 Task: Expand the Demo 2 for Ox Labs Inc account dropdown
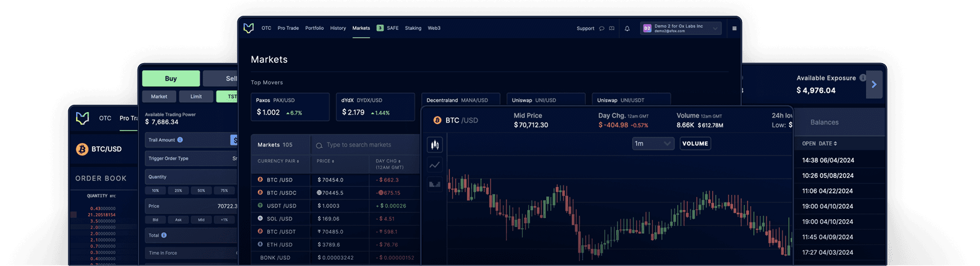(681, 28)
